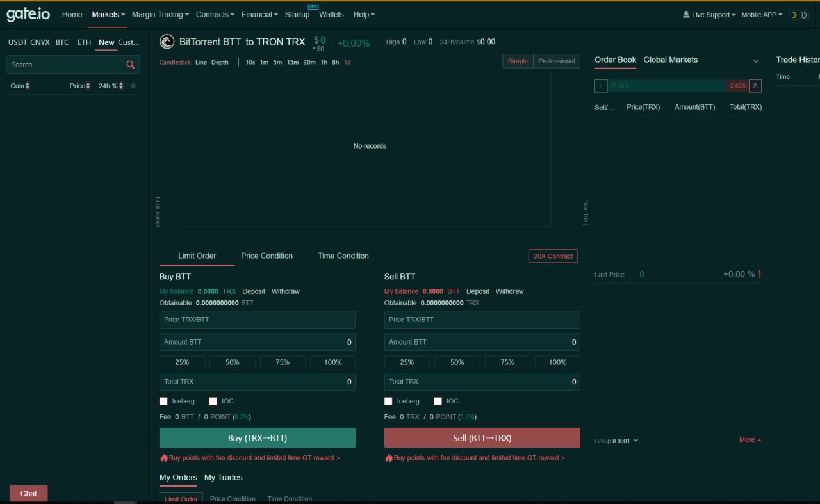Screen dimensions: 820x504
Task: Click the gate.io logo
Action: pyautogui.click(x=28, y=14)
